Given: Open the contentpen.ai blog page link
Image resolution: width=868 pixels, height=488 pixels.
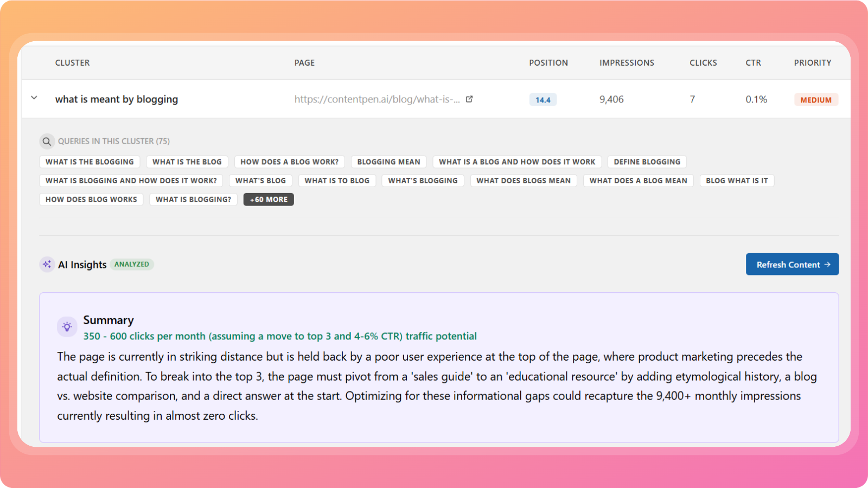Looking at the screenshot, I should pos(376,99).
